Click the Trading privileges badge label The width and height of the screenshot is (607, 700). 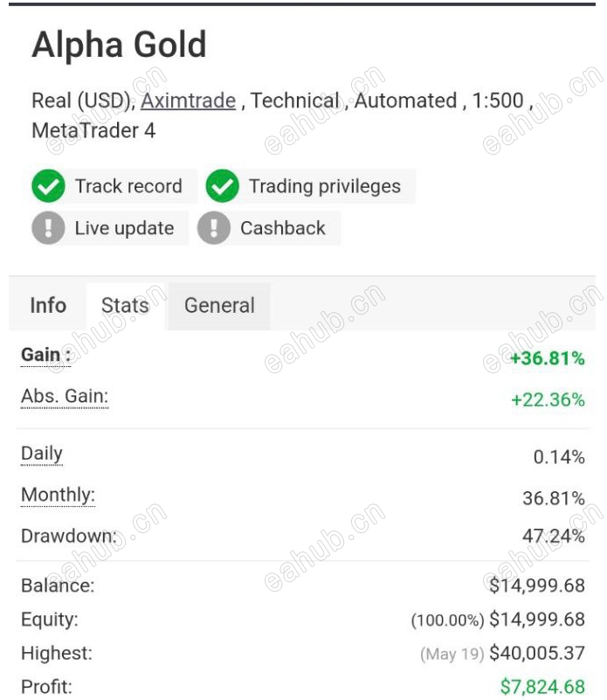325,186
